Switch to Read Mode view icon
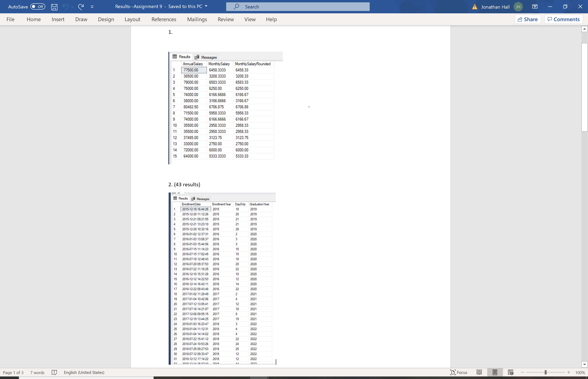 tap(479, 372)
